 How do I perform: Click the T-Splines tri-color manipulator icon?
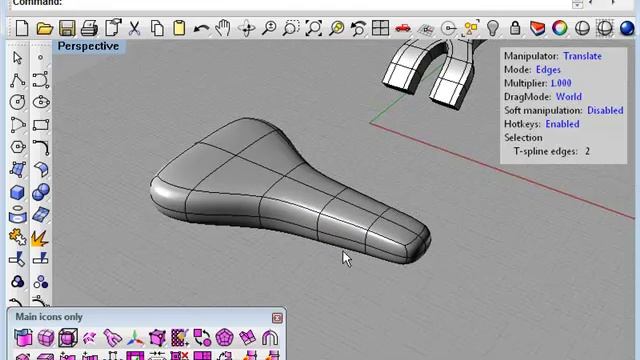135,338
